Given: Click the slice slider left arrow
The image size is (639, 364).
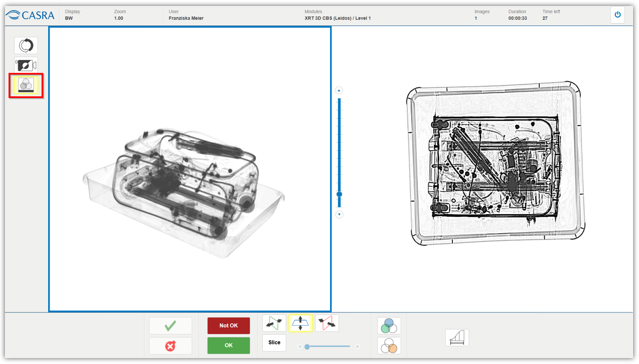Looking at the screenshot, I should click(300, 347).
